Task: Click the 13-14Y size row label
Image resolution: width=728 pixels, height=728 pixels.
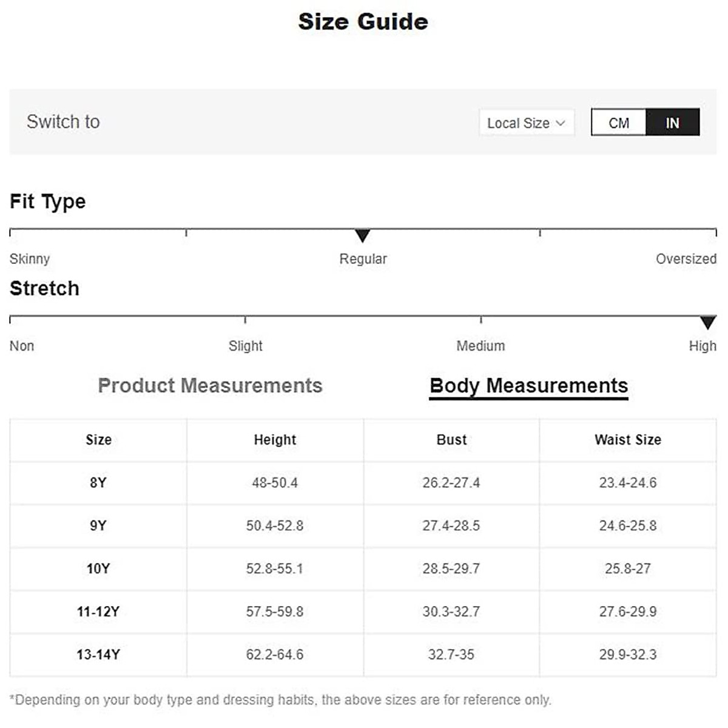Action: [98, 655]
